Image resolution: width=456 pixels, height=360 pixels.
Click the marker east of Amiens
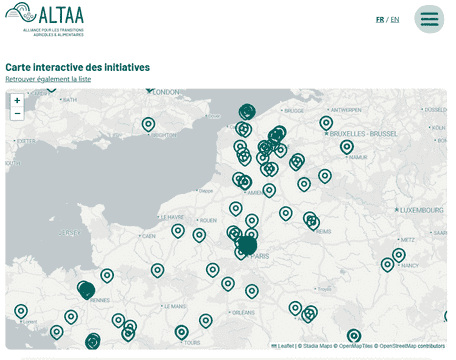click(269, 190)
